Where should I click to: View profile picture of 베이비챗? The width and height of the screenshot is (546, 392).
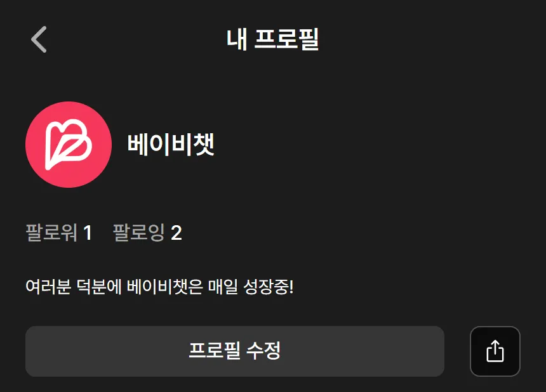click(69, 145)
